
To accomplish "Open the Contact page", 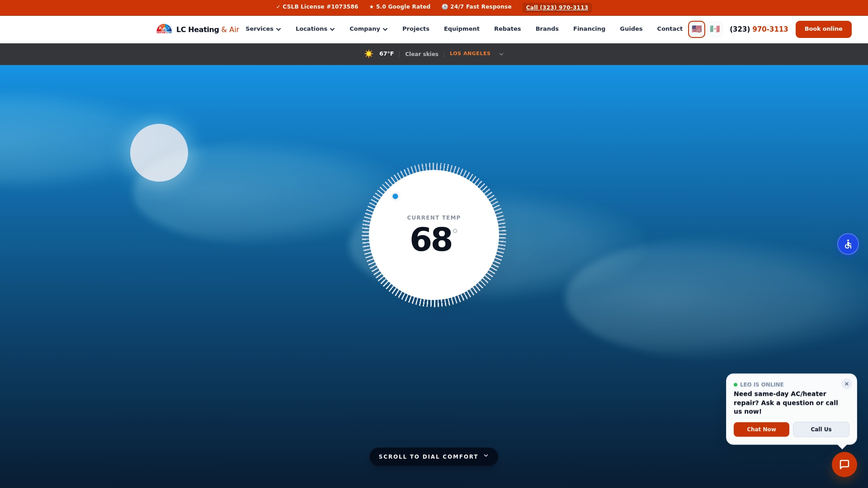I will tap(670, 29).
